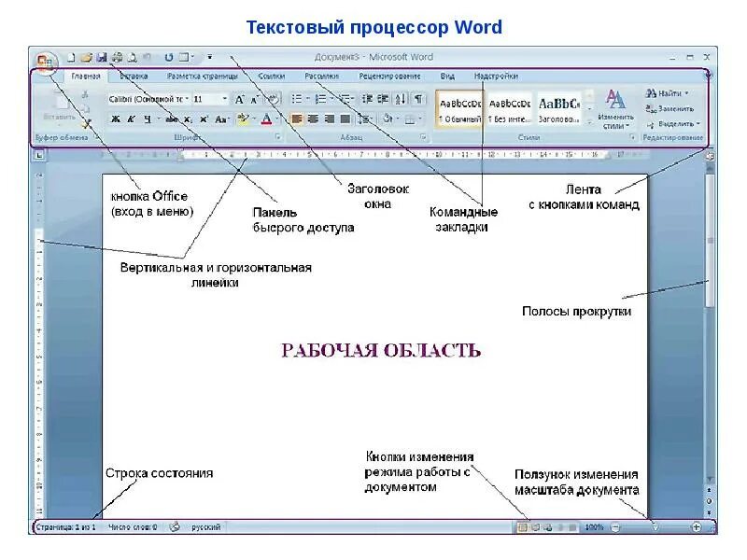This screenshot has width=747, height=560.
Task: Click the Open folder icon in the quick access toolbar
Action: [x=86, y=58]
